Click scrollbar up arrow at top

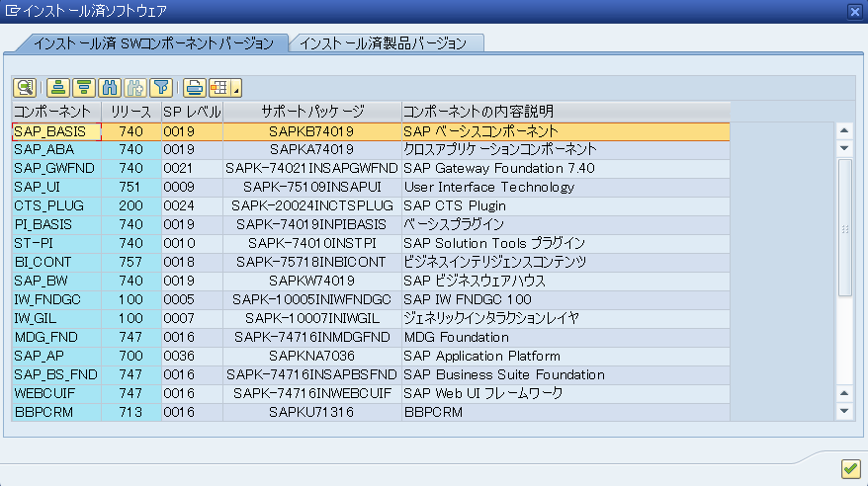pyautogui.click(x=844, y=131)
